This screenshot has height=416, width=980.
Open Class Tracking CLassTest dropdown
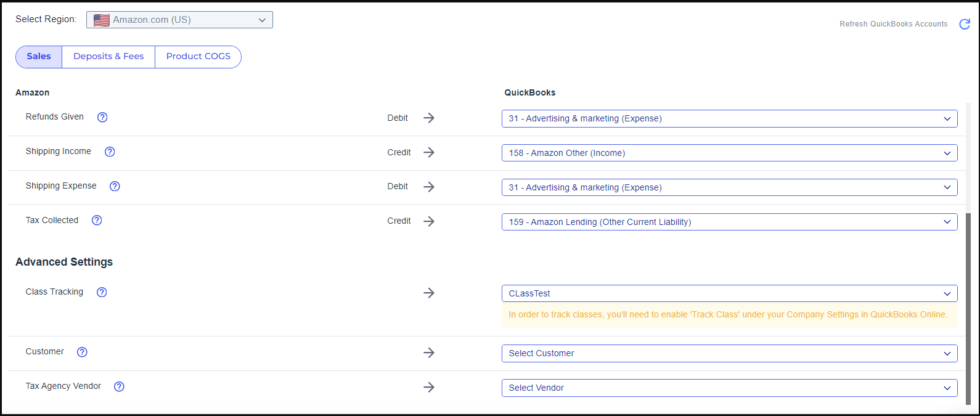coord(729,293)
